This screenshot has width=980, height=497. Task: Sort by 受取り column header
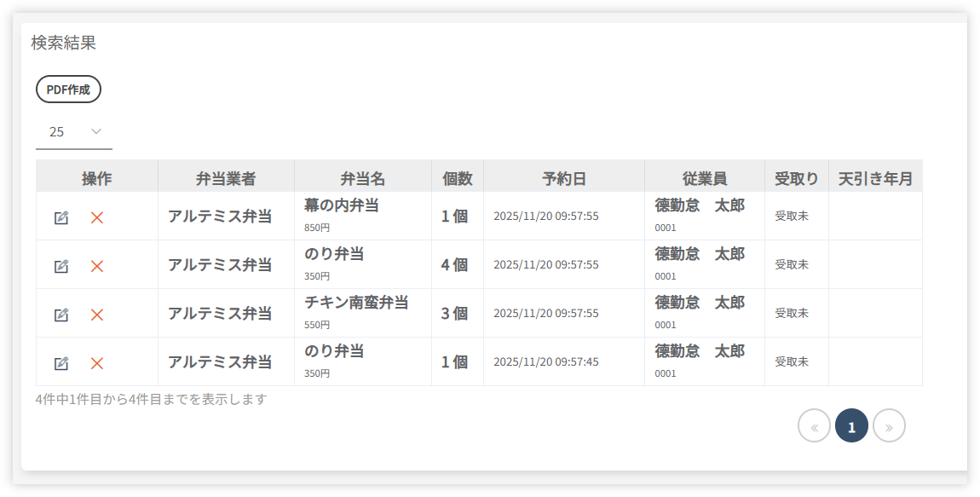pyautogui.click(x=797, y=178)
